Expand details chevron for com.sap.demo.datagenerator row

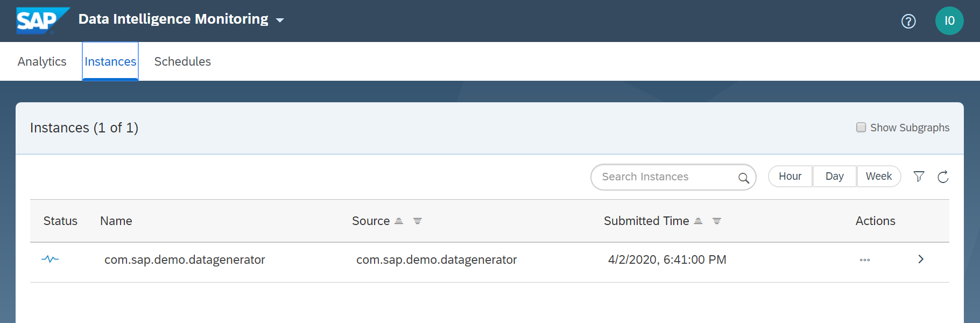[x=921, y=259]
